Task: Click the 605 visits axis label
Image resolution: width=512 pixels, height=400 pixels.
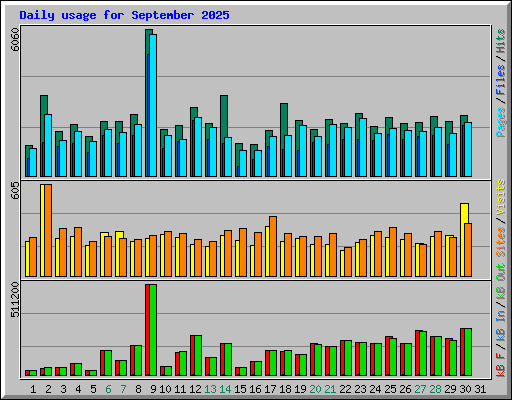Action: click(x=15, y=191)
